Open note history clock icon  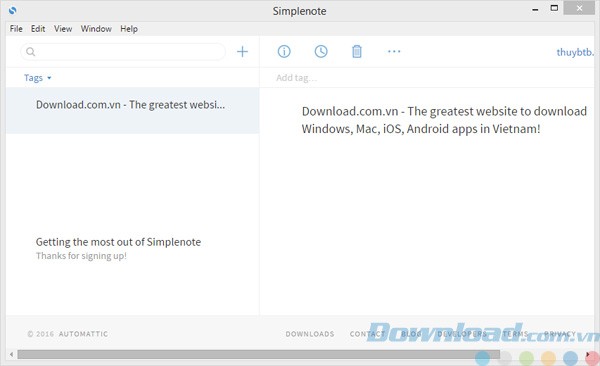[x=321, y=51]
